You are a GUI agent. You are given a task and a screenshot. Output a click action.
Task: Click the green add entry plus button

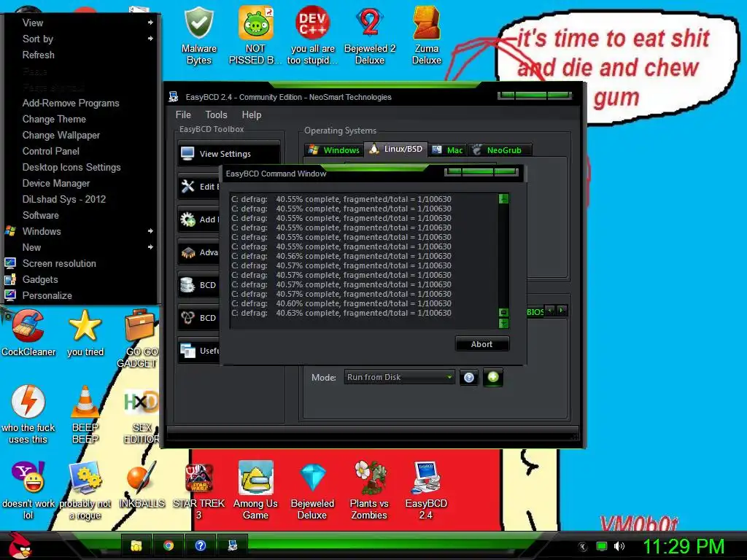(493, 377)
